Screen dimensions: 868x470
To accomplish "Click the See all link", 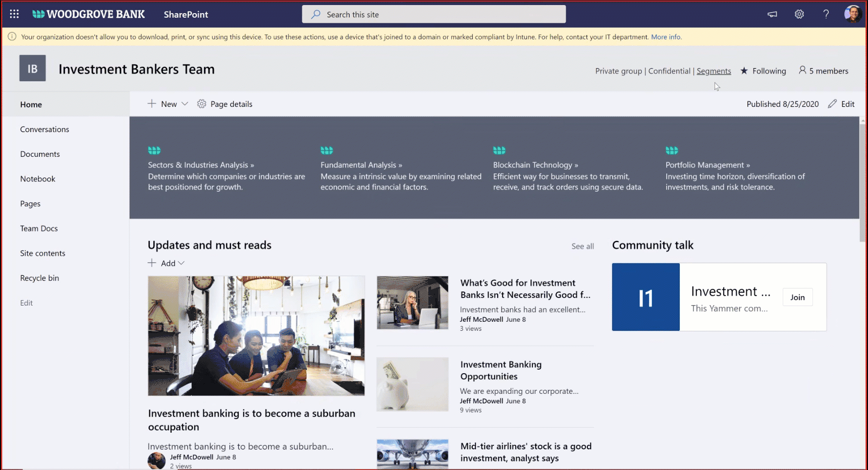I will coord(582,246).
